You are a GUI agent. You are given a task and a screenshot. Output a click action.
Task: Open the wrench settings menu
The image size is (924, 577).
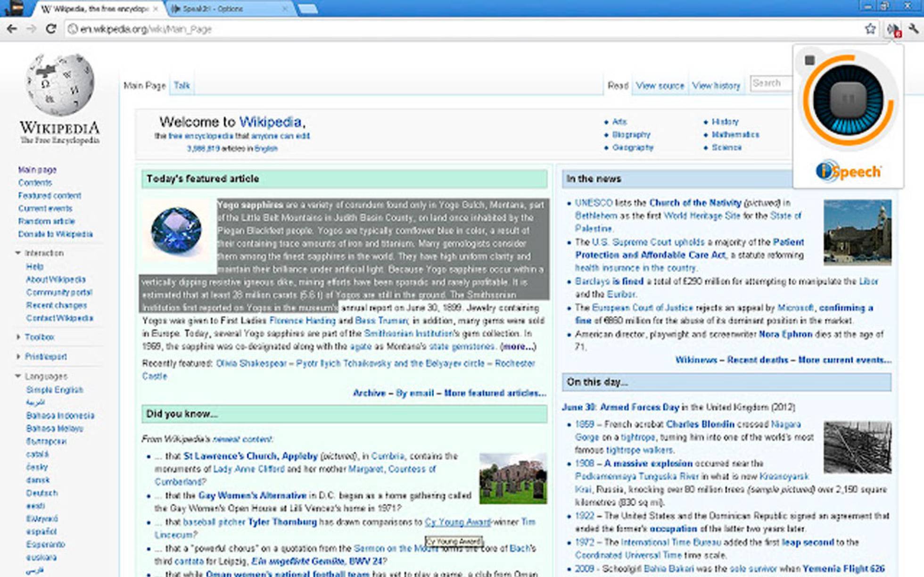[914, 29]
